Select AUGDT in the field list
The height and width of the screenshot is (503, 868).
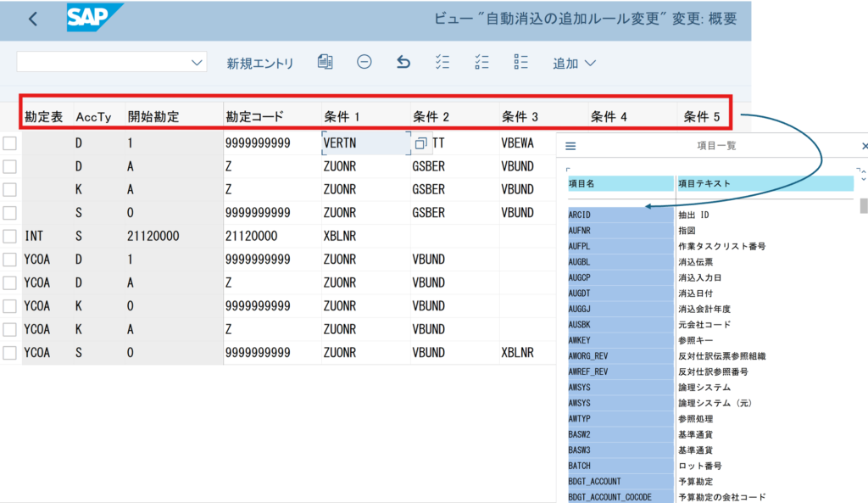pyautogui.click(x=620, y=293)
